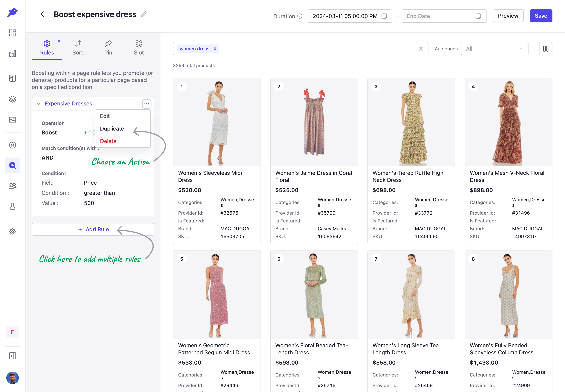Select Women's Mesh V-Neck Floral Dress image
Screen dimensions: 565x392
pos(508,122)
